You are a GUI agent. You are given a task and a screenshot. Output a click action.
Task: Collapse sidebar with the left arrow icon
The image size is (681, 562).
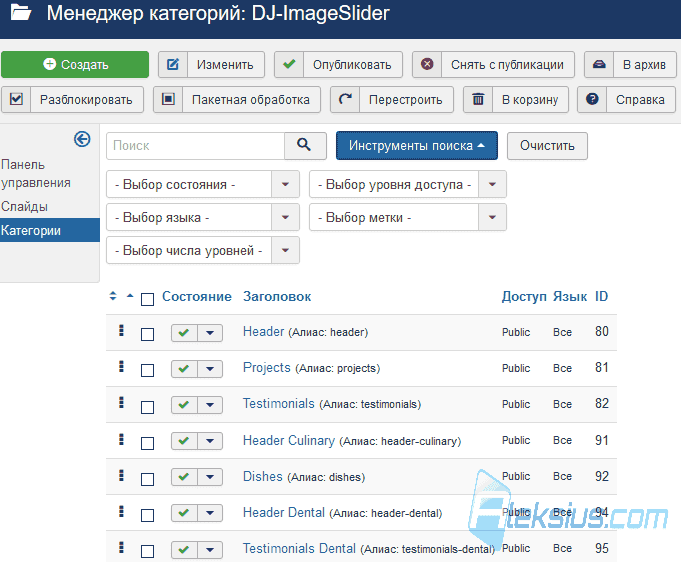(82, 139)
